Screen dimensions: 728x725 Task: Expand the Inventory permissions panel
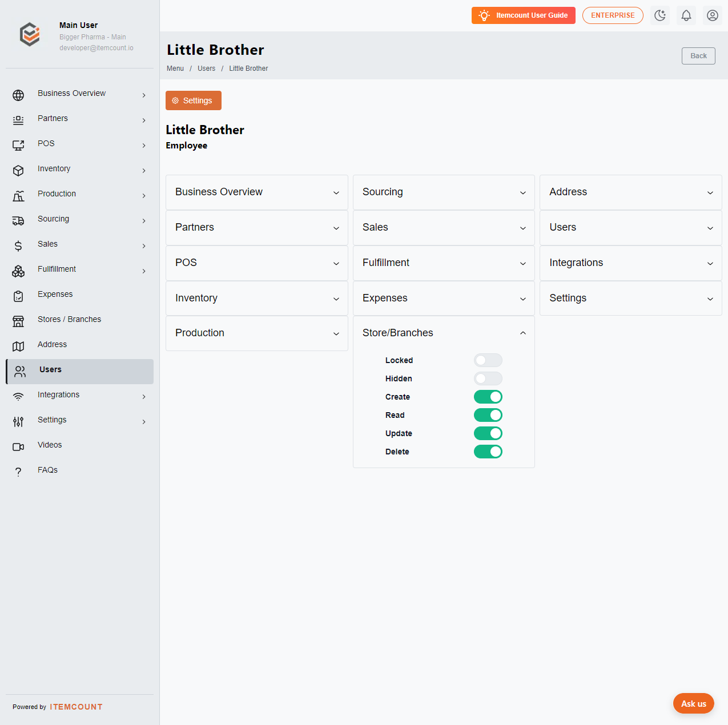tap(257, 299)
